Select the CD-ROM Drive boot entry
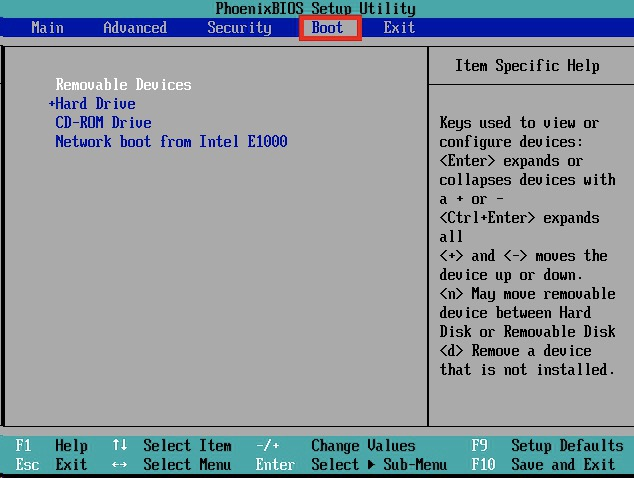The width and height of the screenshot is (634, 478). click(x=104, y=122)
